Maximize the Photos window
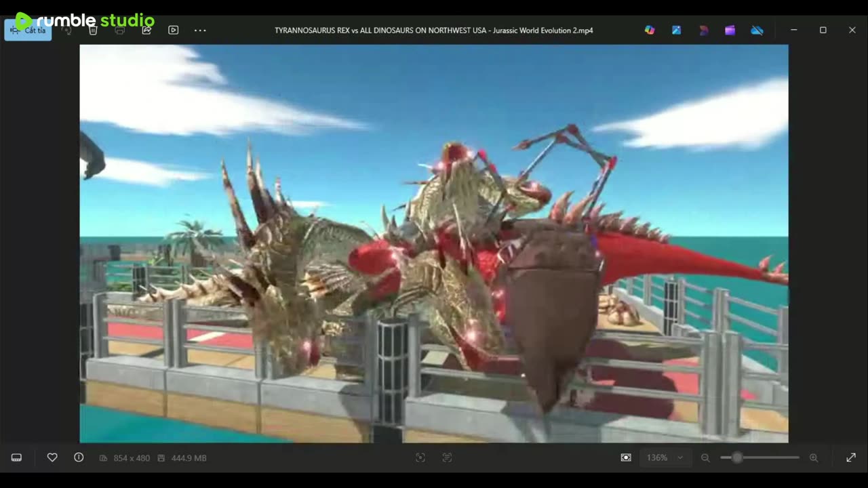This screenshot has width=868, height=488. click(x=823, y=30)
